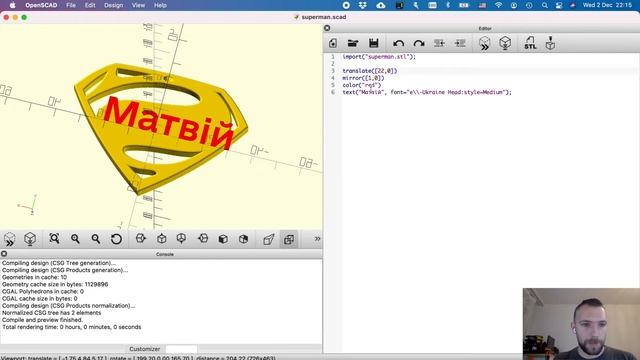Run Preview from the editor toolbar

484,43
